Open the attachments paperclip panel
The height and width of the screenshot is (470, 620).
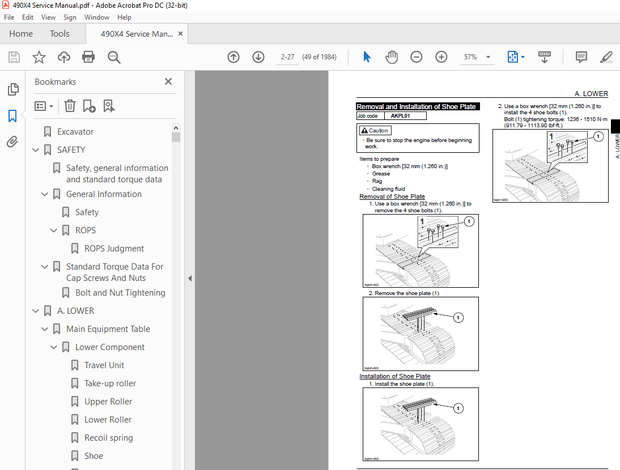[x=13, y=142]
